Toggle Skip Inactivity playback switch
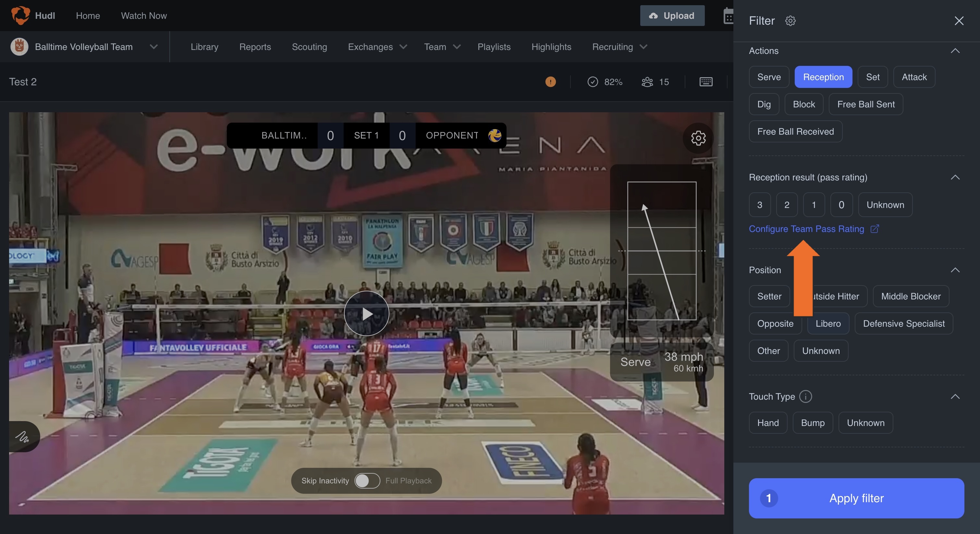The image size is (980, 534). (367, 481)
